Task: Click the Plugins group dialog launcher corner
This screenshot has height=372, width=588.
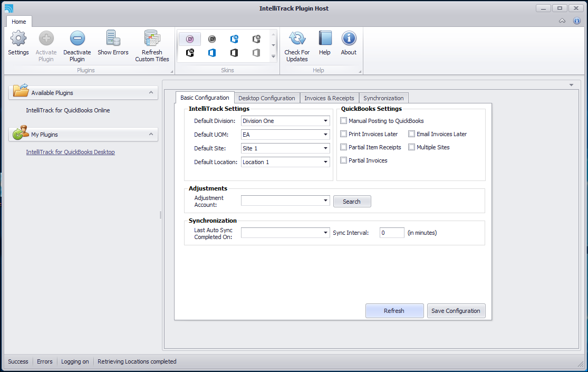Action: pyautogui.click(x=172, y=71)
